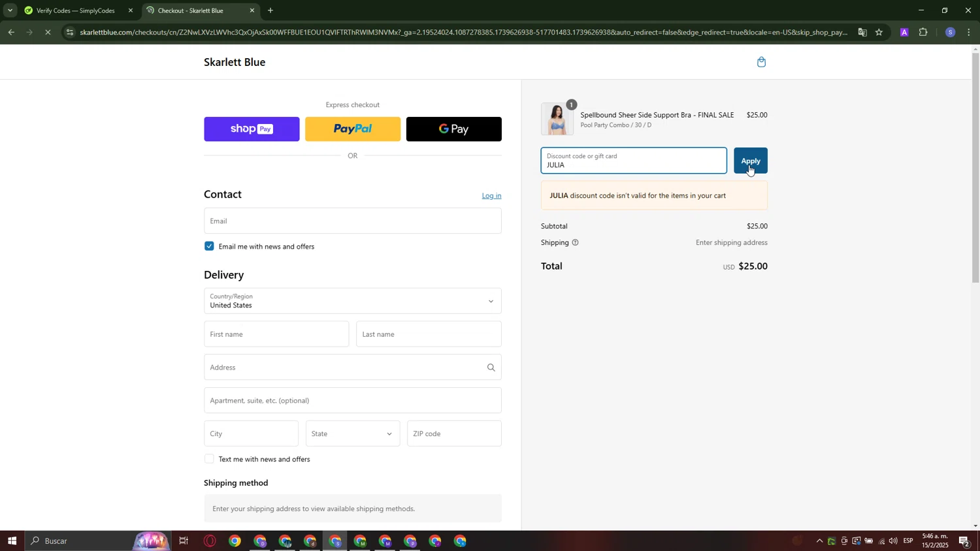The width and height of the screenshot is (980, 551).
Task: Focus the Email input field
Action: [353, 221]
